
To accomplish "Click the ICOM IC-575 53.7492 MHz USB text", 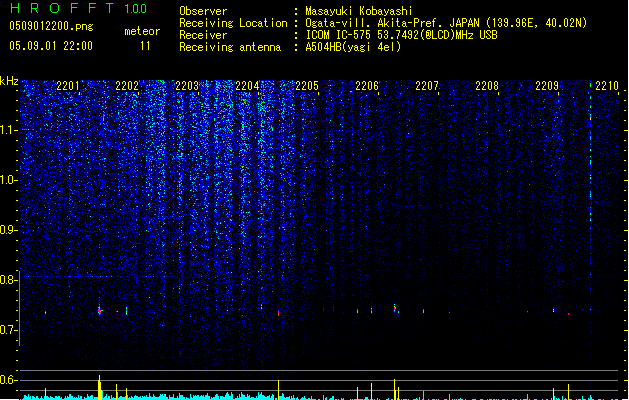I will (x=402, y=35).
